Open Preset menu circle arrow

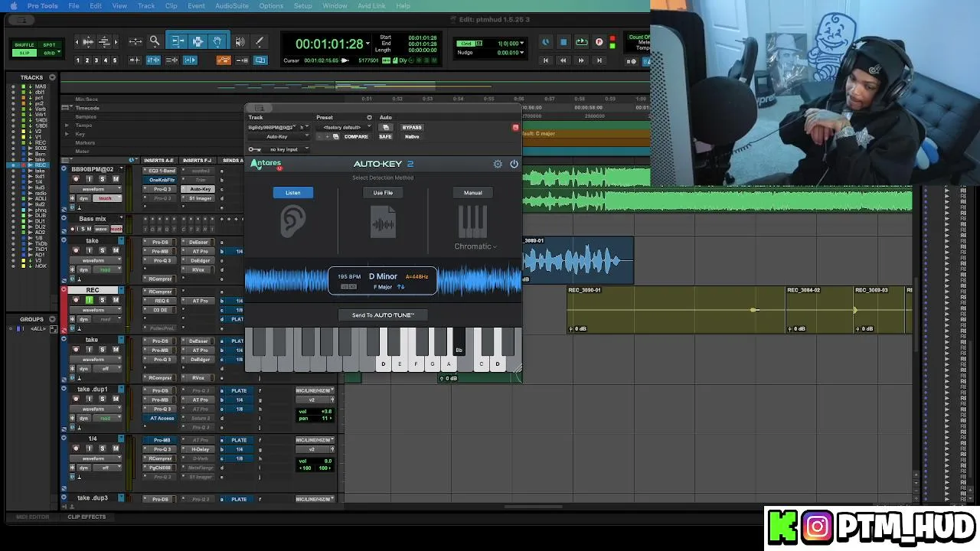point(369,118)
